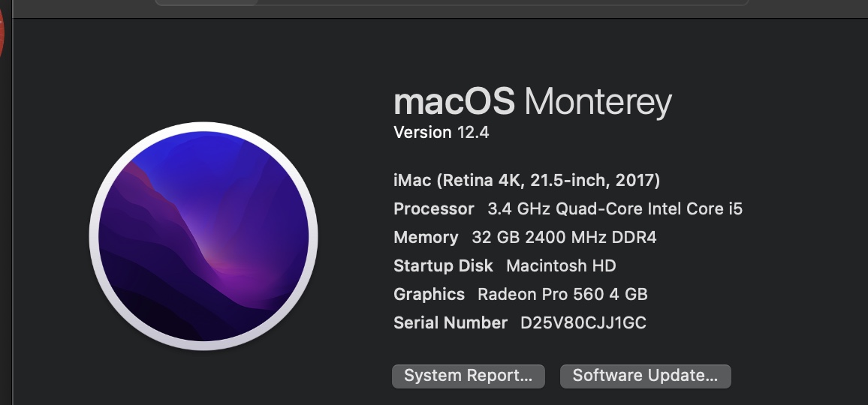Click the bold macOS title word
The image size is (868, 405).
tap(454, 101)
